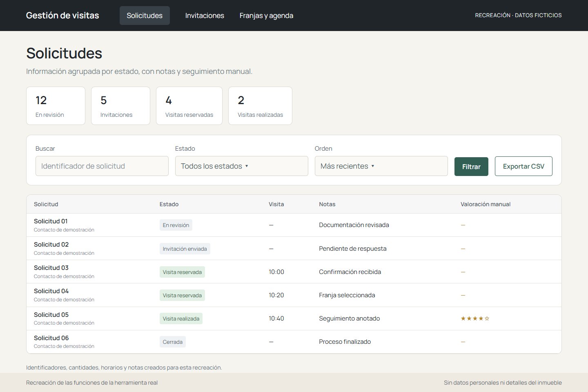Open Solicitud 03 in the table
The width and height of the screenshot is (588, 392).
[x=51, y=268]
